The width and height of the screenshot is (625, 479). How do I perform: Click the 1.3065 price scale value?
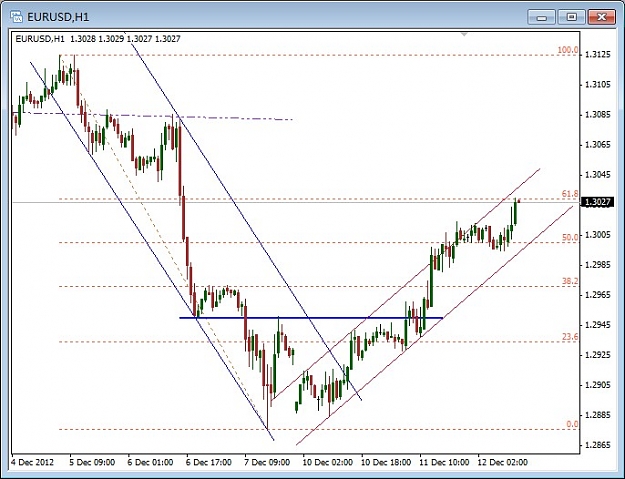point(597,145)
